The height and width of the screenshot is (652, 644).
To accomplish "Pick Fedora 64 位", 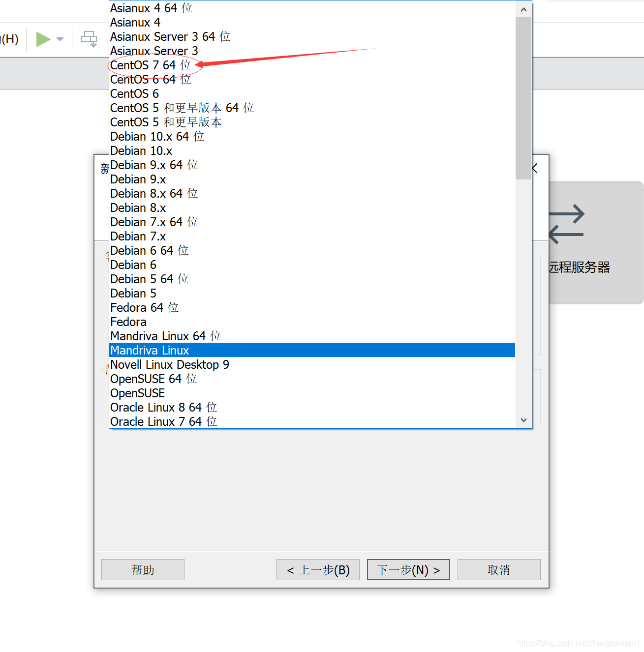I will (312, 308).
